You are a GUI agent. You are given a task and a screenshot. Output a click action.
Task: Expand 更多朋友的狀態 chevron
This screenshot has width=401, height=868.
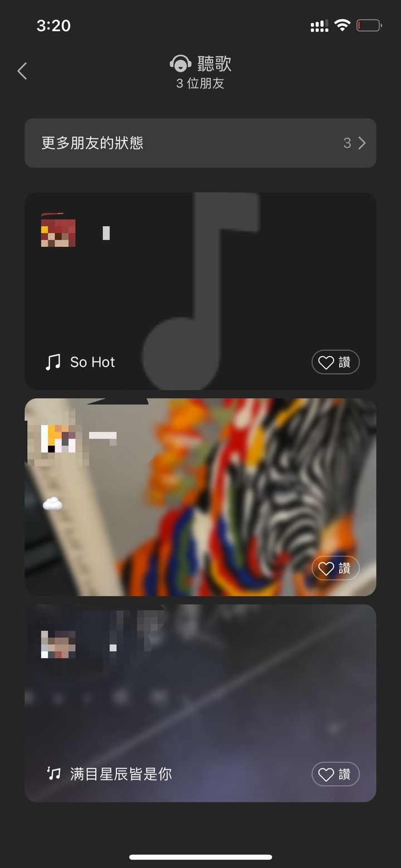(x=362, y=143)
